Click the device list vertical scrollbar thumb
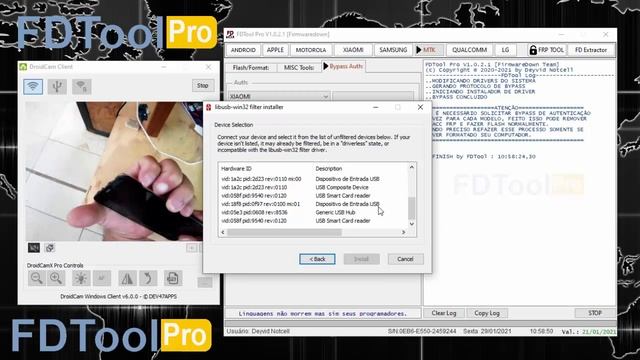Viewport: 640px width, 360px height. point(411,208)
